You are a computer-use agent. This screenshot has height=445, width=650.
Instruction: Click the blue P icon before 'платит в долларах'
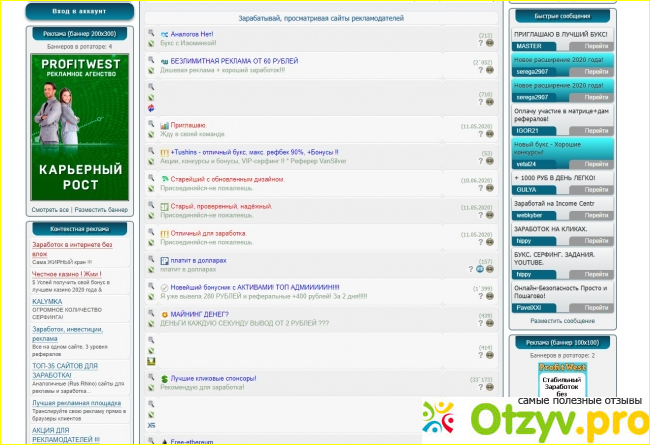pyautogui.click(x=164, y=260)
